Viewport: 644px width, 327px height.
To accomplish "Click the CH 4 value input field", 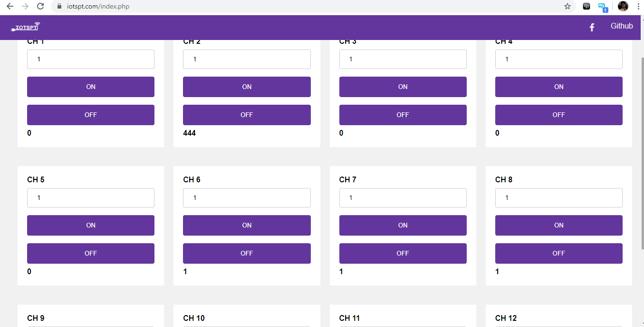I will pyautogui.click(x=558, y=59).
